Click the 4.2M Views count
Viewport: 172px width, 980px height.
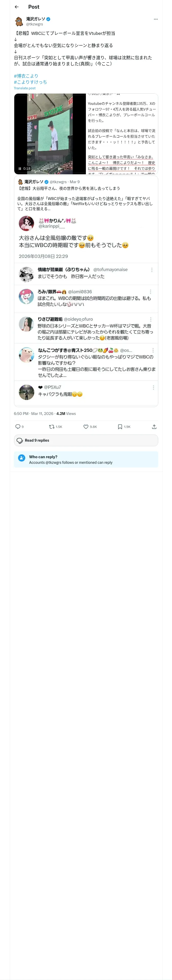pos(66,413)
